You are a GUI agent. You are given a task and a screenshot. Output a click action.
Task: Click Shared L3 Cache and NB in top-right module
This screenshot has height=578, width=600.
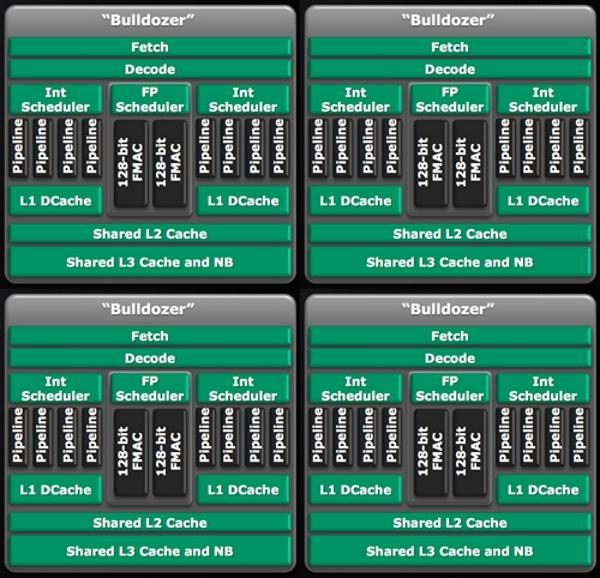[449, 262]
